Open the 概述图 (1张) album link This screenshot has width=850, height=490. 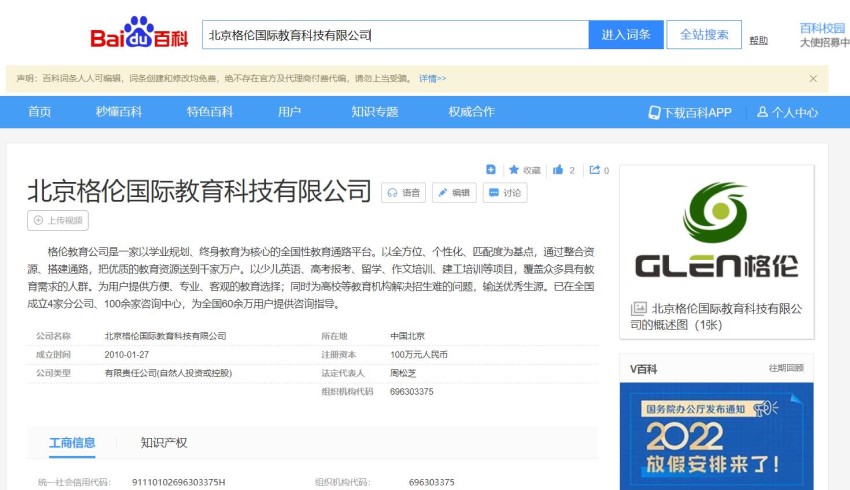tap(716, 317)
